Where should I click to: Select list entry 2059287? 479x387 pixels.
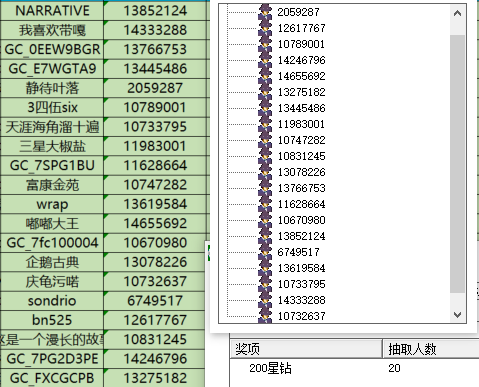pos(298,12)
